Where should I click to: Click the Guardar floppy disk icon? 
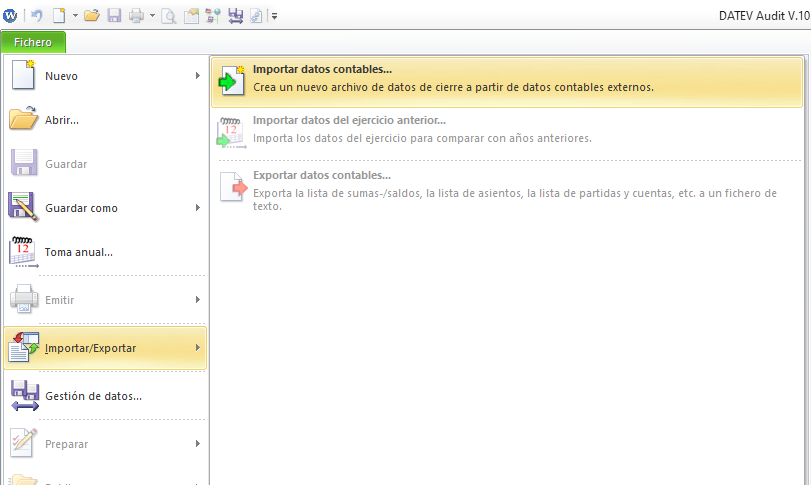(x=24, y=163)
